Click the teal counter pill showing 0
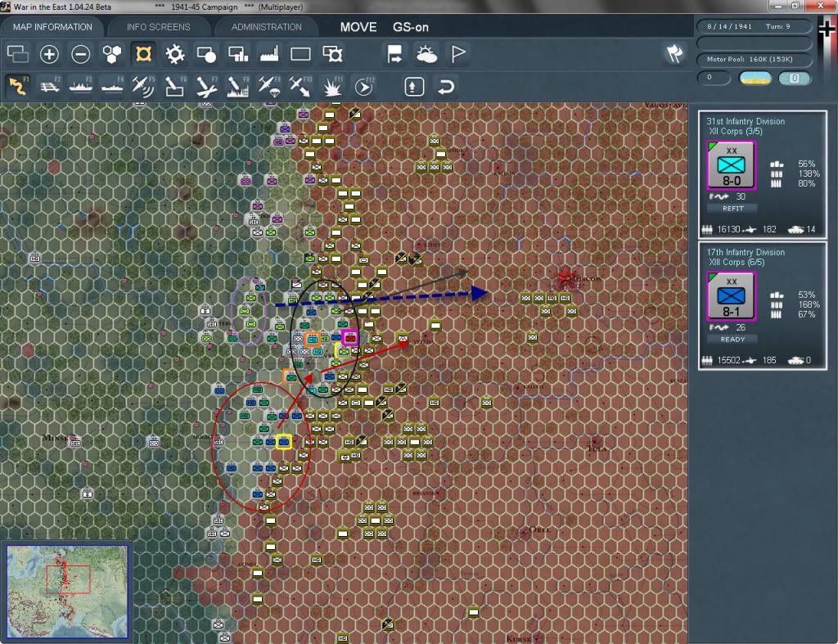The width and height of the screenshot is (838, 644). point(794,78)
